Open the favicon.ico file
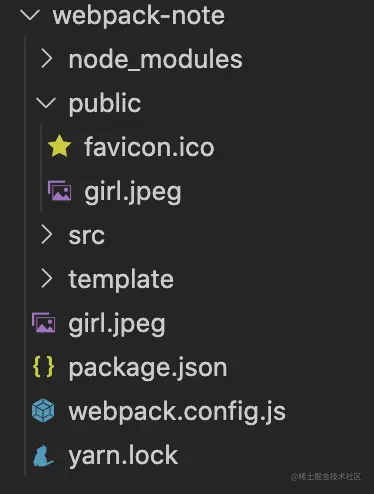The width and height of the screenshot is (374, 494). pyautogui.click(x=149, y=147)
